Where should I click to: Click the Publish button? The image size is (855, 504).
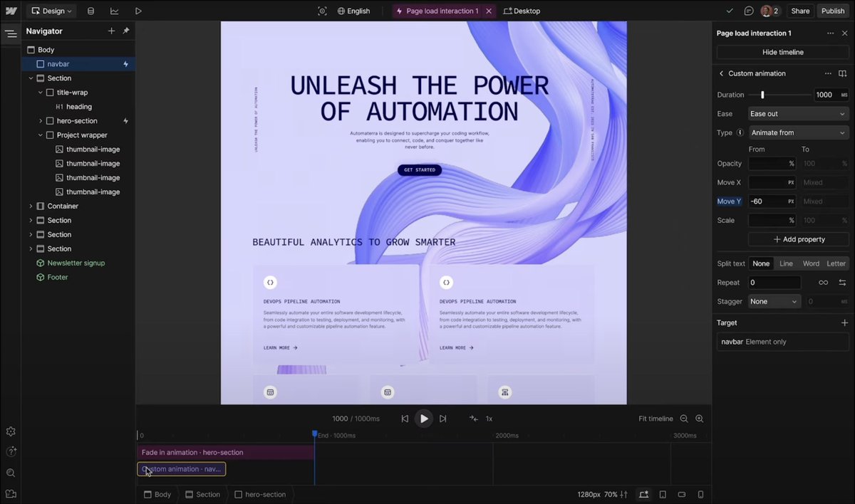[833, 11]
